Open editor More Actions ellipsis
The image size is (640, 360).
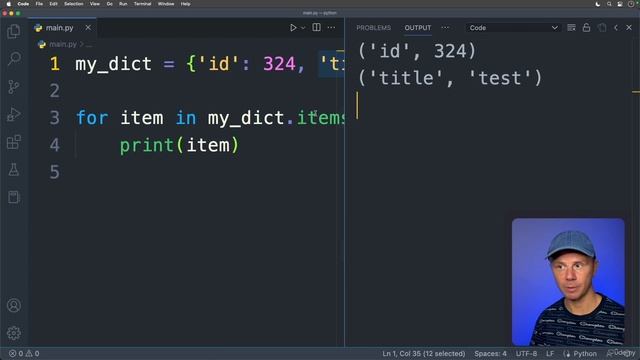[x=331, y=28]
